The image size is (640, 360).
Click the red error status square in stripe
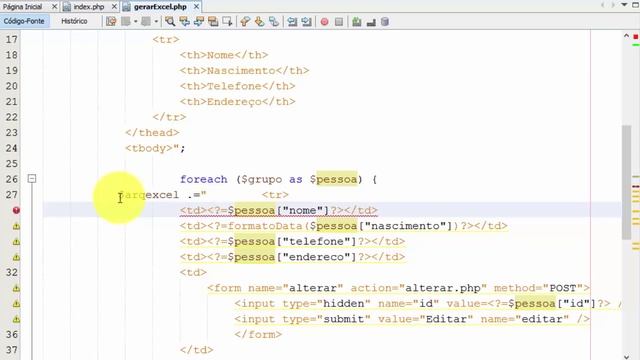coord(636,37)
